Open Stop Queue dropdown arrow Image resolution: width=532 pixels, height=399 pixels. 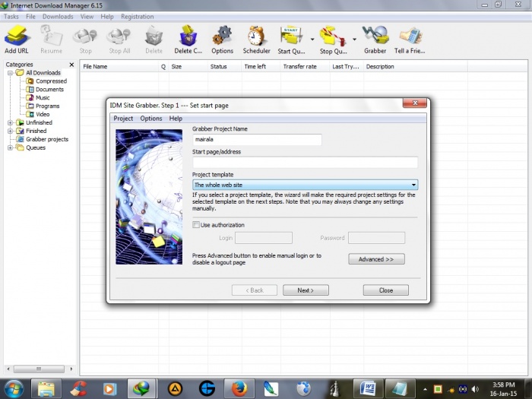click(x=354, y=40)
